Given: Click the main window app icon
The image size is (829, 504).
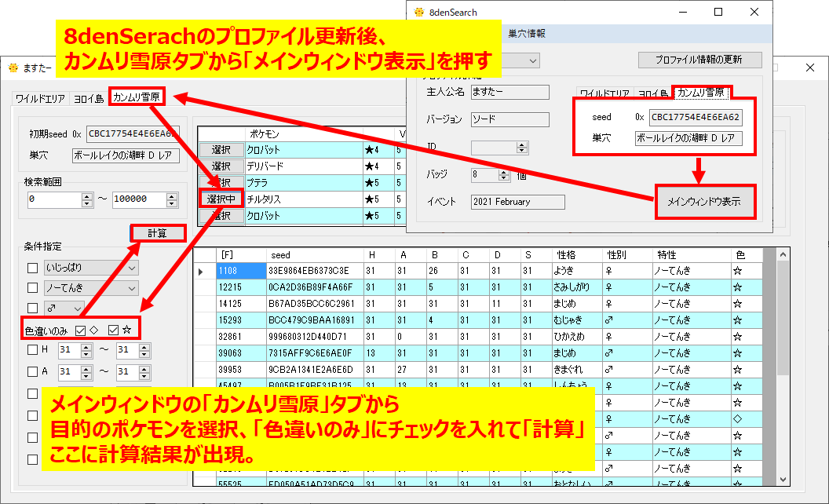Looking at the screenshot, I should 13,68.
